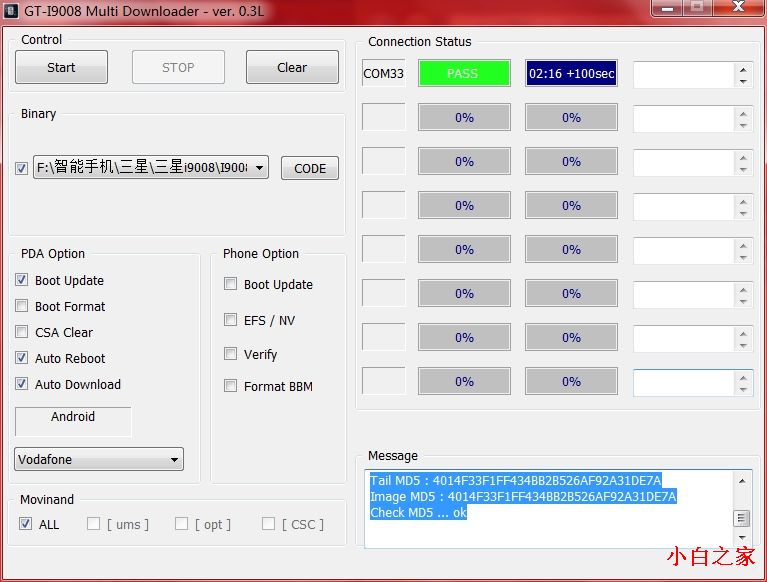Toggle Movinand ALL checkbox

pyautogui.click(x=25, y=524)
